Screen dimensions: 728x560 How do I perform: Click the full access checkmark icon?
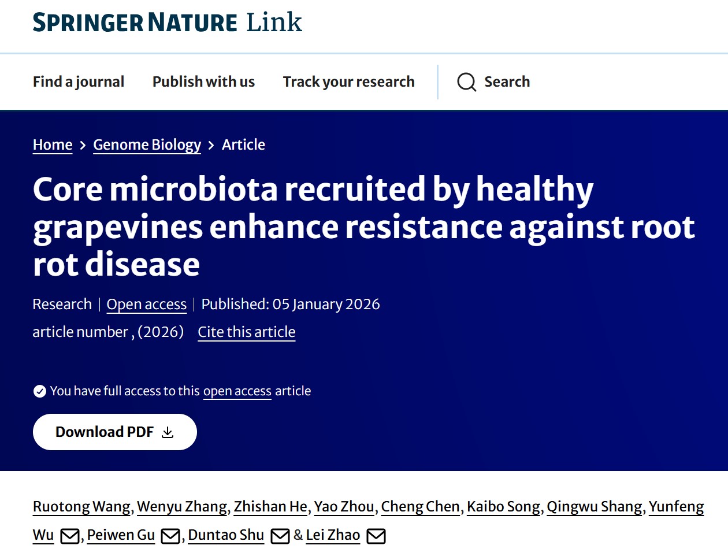click(40, 391)
